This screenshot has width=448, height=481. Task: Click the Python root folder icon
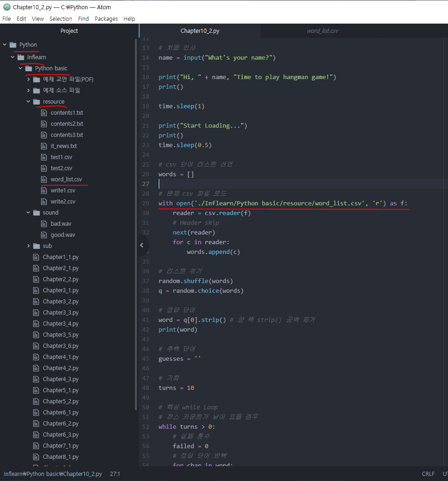(x=13, y=45)
